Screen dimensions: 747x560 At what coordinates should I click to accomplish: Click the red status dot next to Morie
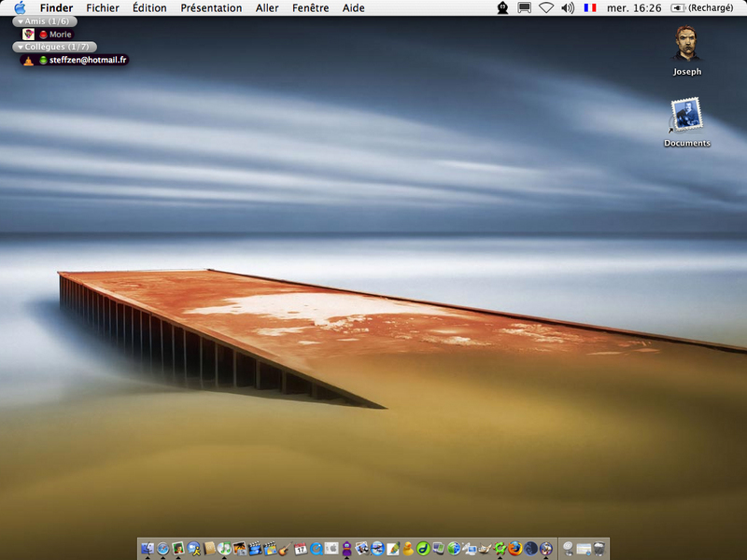click(x=43, y=35)
